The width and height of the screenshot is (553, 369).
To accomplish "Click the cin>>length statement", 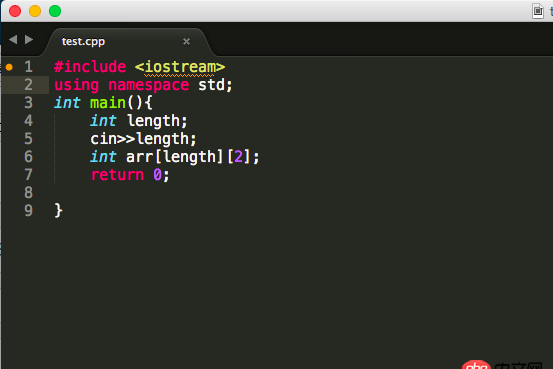I will point(143,139).
